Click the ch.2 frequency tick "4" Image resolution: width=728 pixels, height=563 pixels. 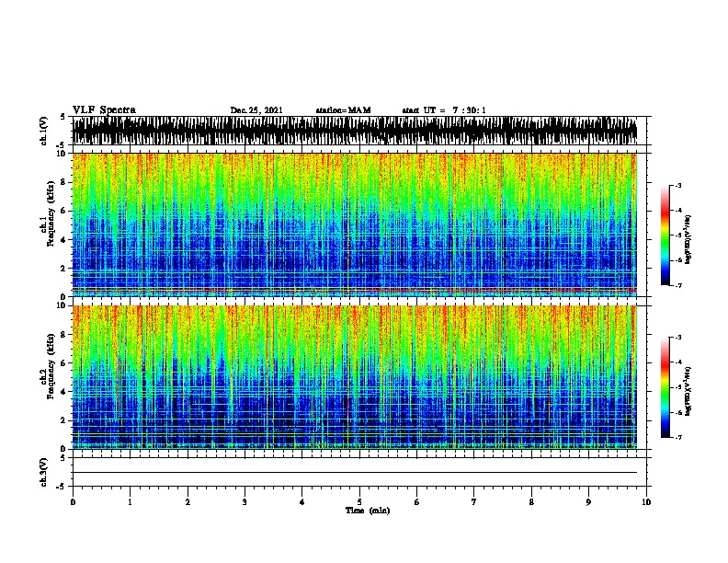63,392
